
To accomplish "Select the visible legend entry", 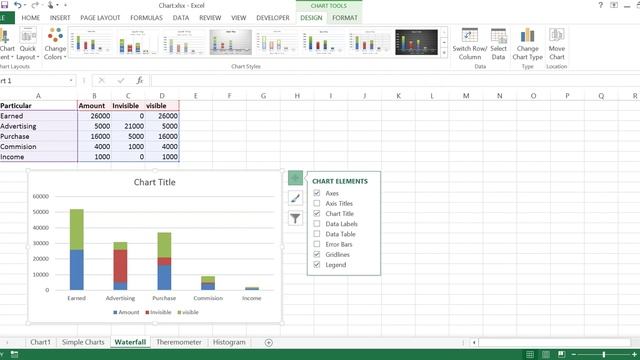I will 188,312.
